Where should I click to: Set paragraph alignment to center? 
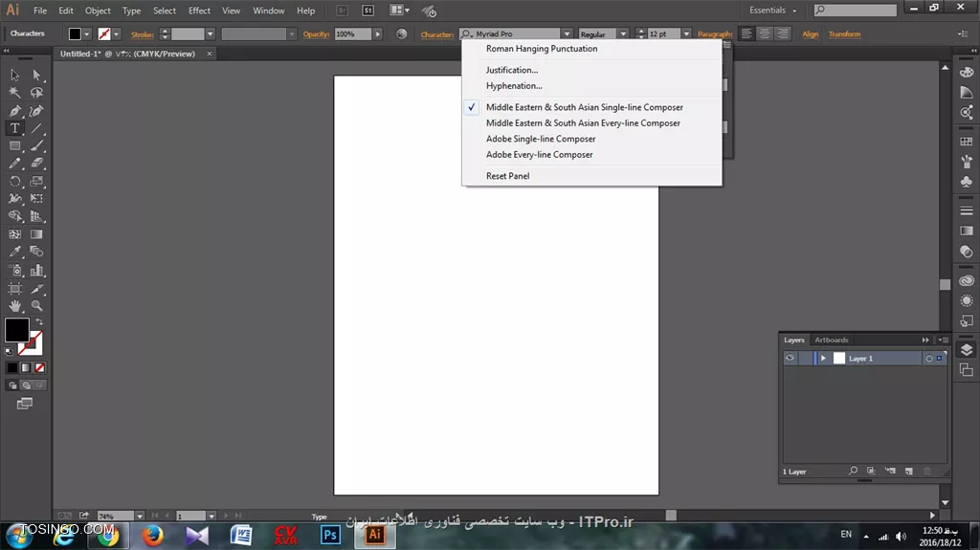pyautogui.click(x=765, y=33)
